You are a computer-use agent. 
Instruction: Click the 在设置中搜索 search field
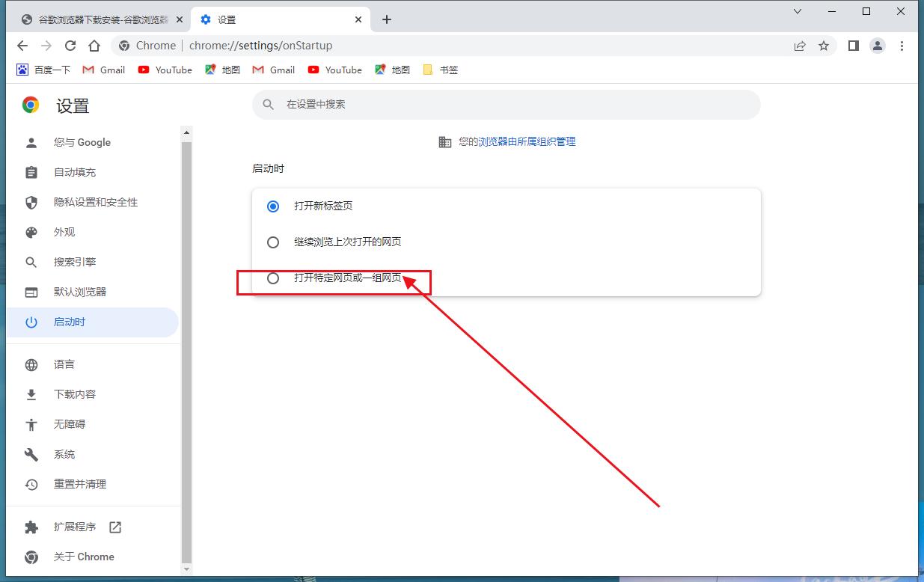(507, 104)
